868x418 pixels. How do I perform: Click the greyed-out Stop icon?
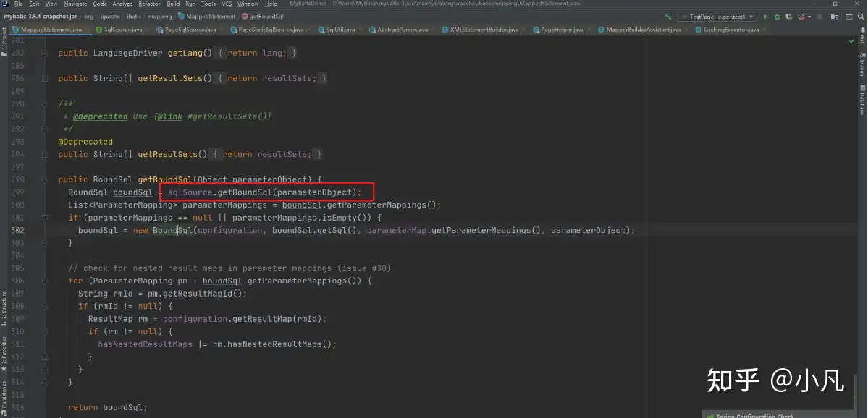[x=819, y=17]
